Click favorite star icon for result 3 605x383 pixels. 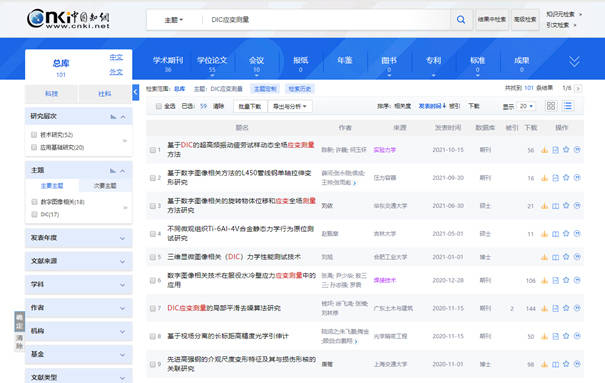pos(566,206)
